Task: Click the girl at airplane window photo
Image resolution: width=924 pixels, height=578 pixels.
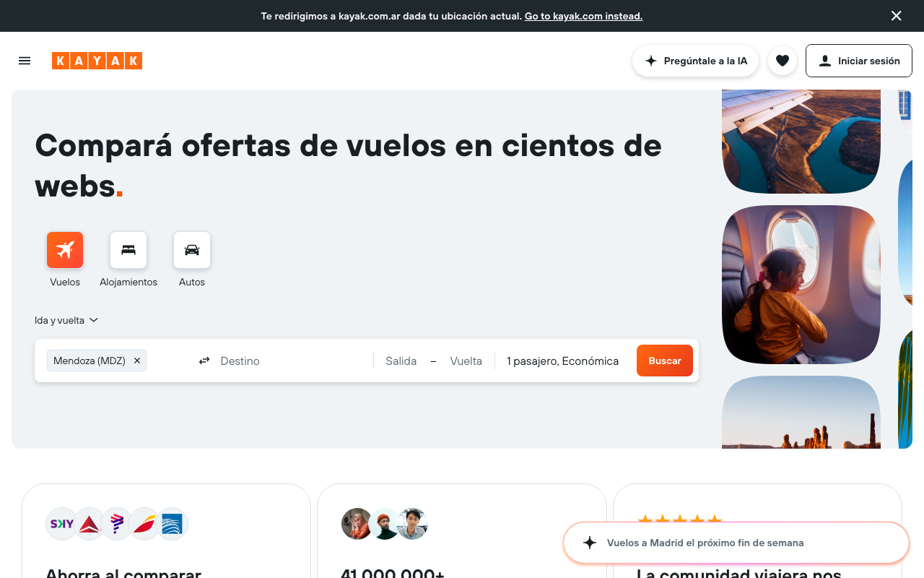Action: 801,285
